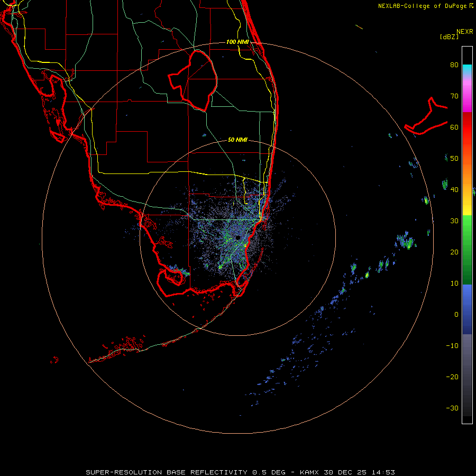The image size is (476, 476).
Task: Click the 100 NMI range ring label
Action: point(237,42)
